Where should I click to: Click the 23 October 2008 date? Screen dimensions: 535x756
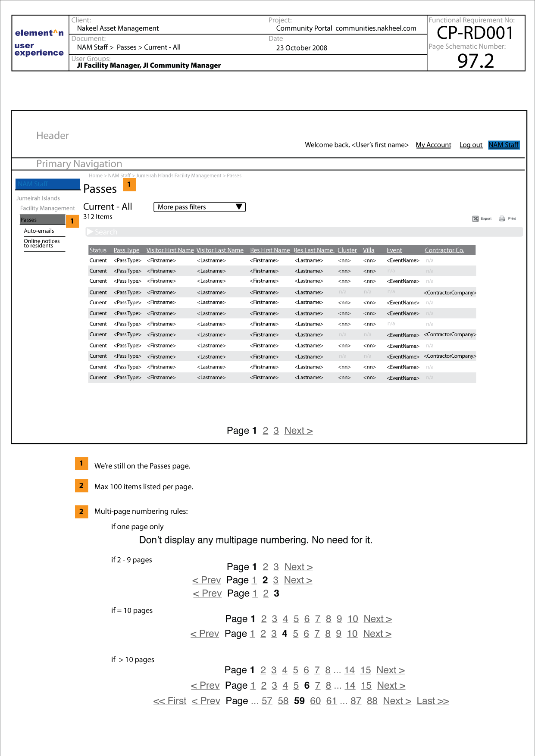pyautogui.click(x=302, y=48)
